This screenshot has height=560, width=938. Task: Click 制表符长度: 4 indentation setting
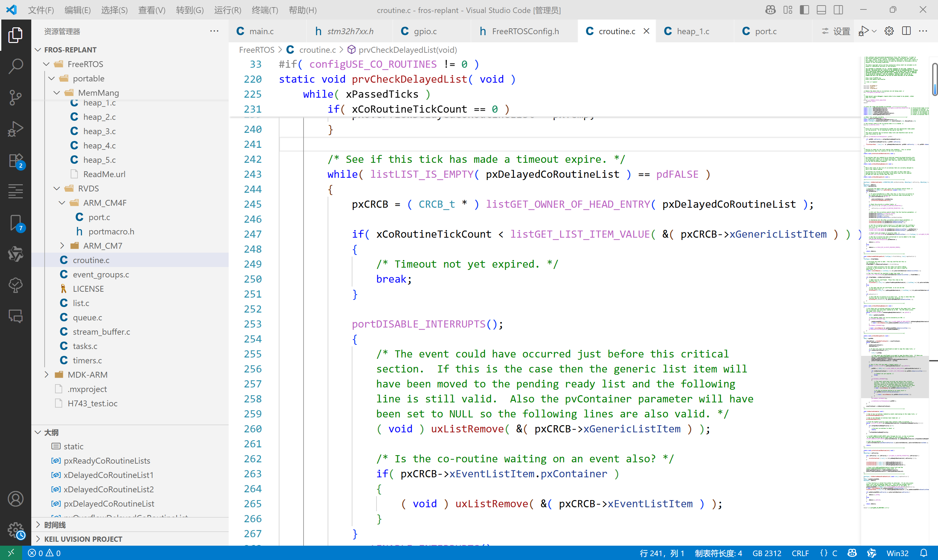click(x=718, y=553)
